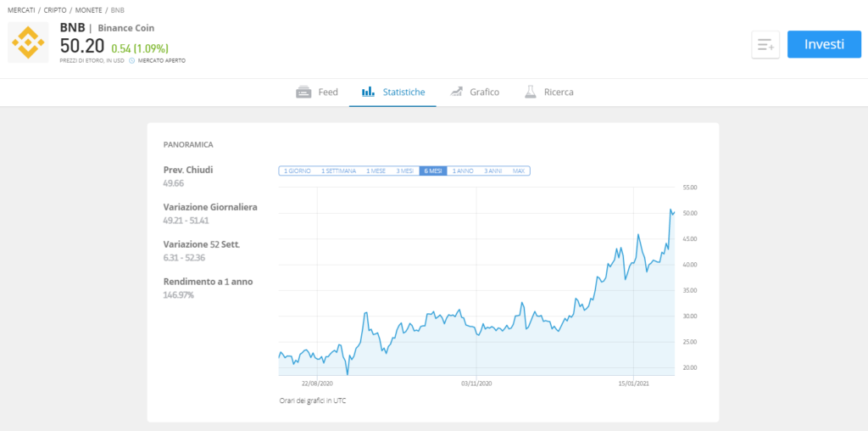This screenshot has height=431, width=868.
Task: Click the BNB breadcrumb item
Action: [x=118, y=10]
